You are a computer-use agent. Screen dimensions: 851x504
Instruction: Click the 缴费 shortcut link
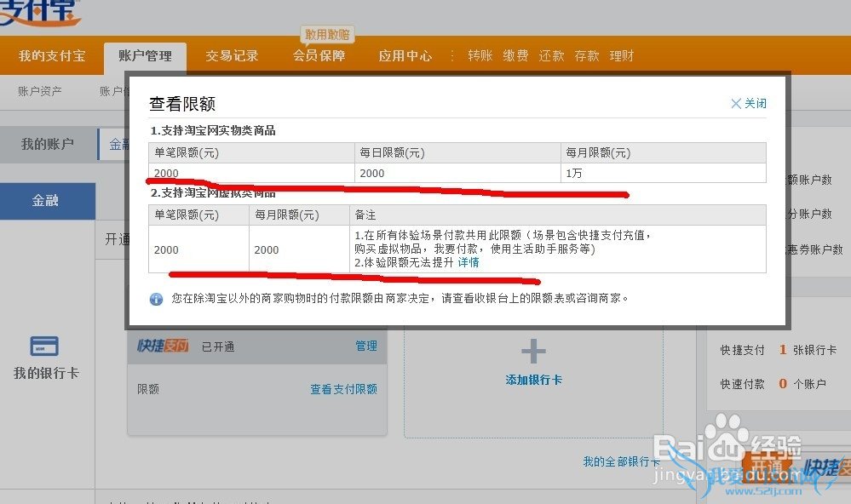point(515,56)
